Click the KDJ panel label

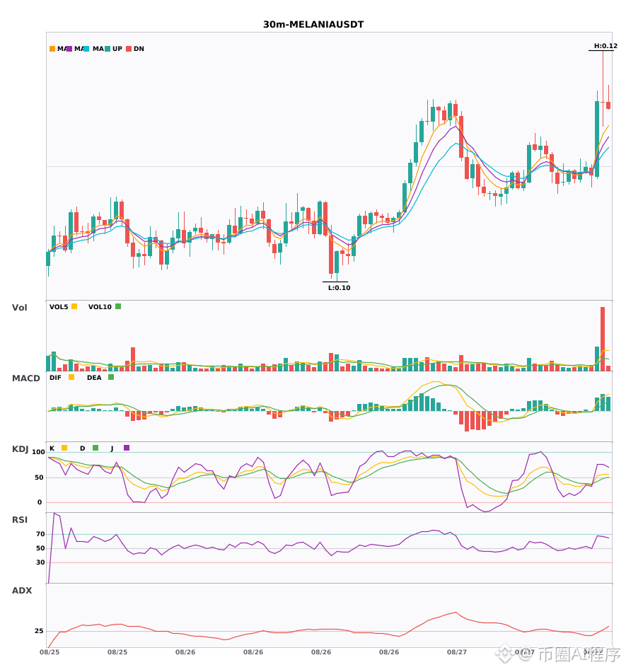20,449
